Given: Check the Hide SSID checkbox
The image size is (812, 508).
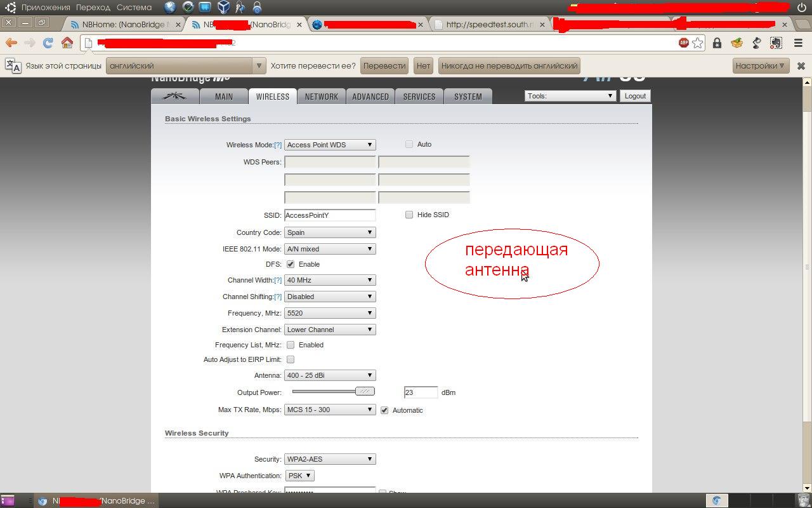Looking at the screenshot, I should (409, 215).
